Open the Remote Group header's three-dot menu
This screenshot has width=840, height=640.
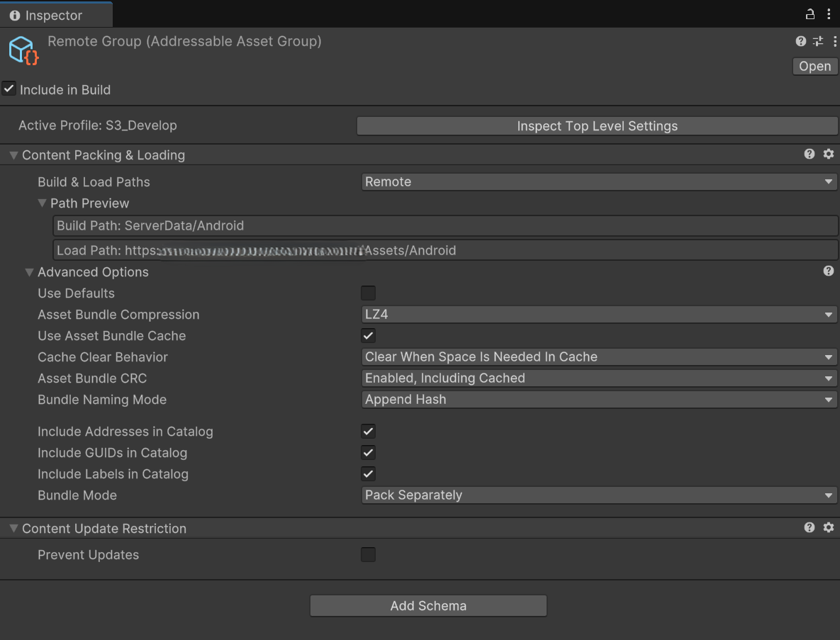point(834,41)
